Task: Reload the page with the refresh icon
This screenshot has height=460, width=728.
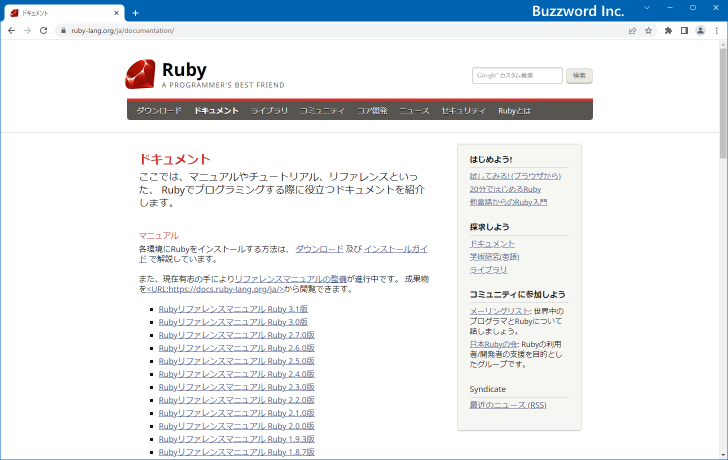Action: [x=44, y=31]
